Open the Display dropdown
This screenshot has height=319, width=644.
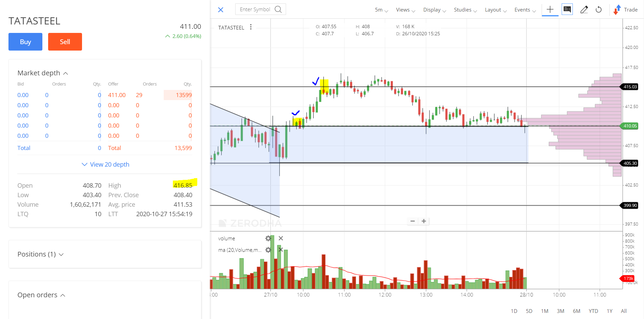pos(435,10)
